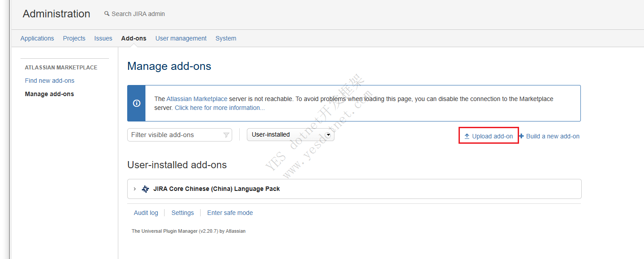Click the search magnifier icon
644x259 pixels.
(107, 14)
